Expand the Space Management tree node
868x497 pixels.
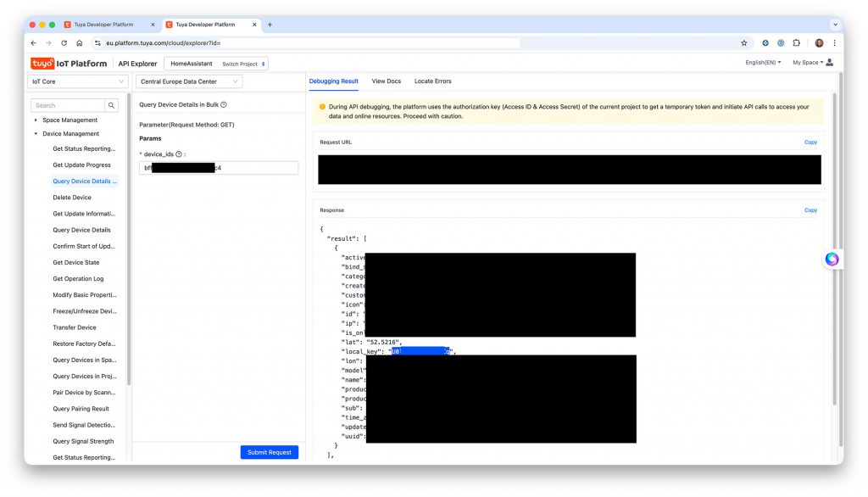(x=36, y=120)
